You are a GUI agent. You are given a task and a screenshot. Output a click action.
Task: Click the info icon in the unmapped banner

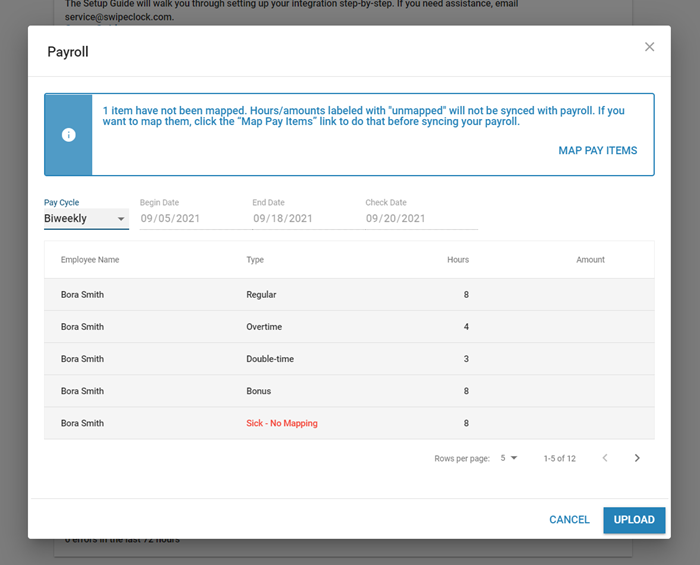pyautogui.click(x=69, y=135)
